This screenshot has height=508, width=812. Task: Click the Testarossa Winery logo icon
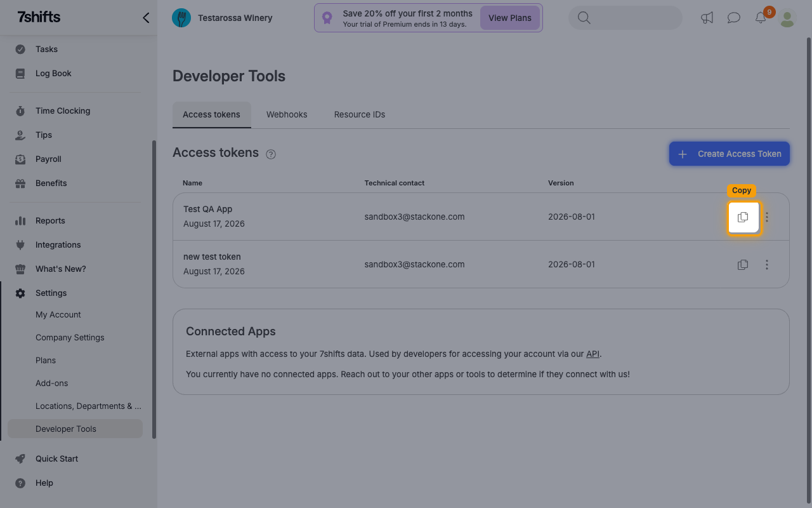(181, 18)
